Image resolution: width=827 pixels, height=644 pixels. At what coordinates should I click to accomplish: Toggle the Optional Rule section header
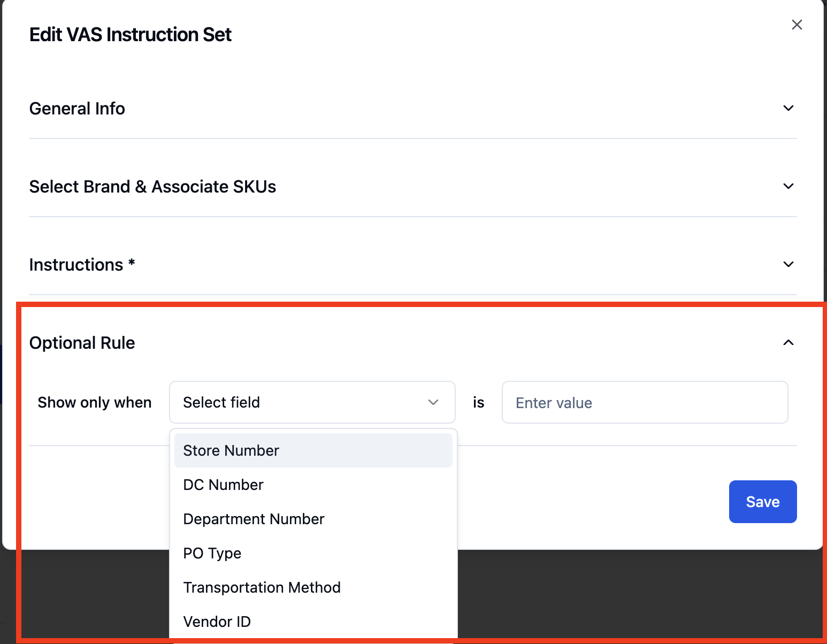(x=413, y=343)
